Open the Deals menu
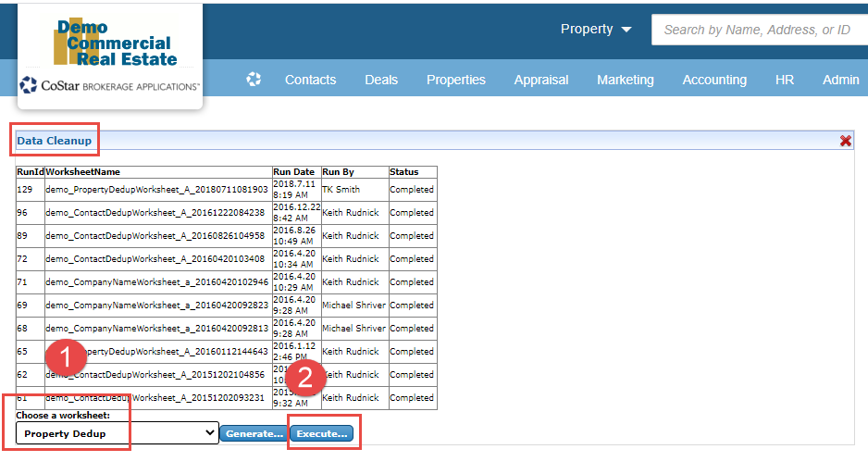Screen dimensions: 868x474 (x=381, y=80)
